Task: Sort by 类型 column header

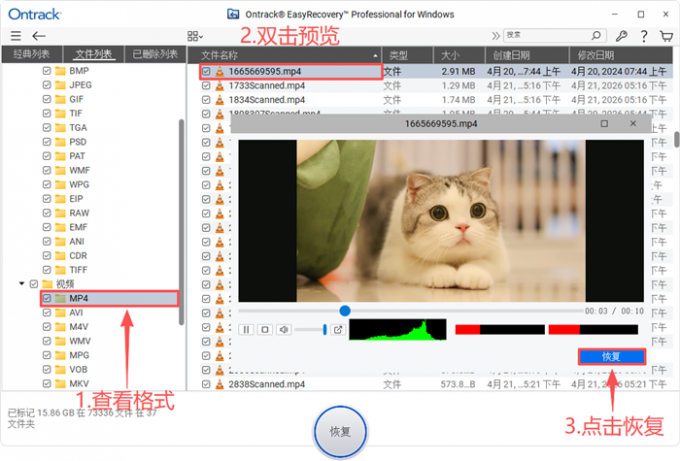Action: 407,56
